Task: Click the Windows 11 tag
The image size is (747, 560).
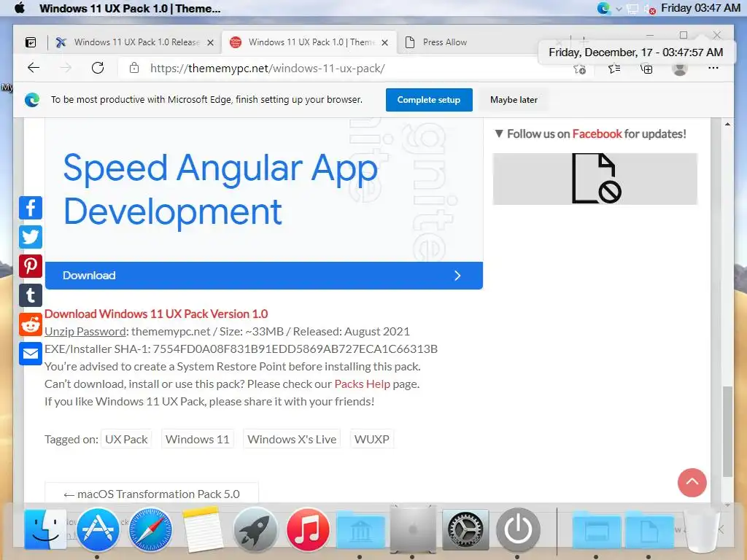Action: (x=197, y=440)
